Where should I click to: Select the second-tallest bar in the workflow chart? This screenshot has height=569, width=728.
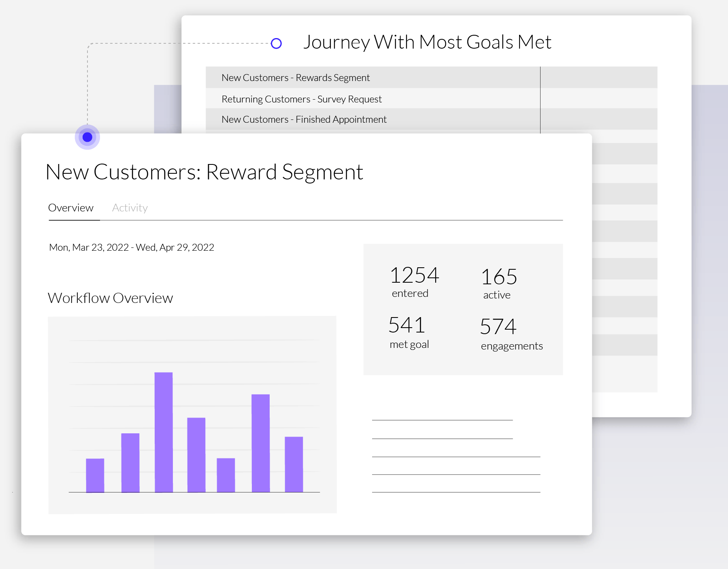[260, 443]
